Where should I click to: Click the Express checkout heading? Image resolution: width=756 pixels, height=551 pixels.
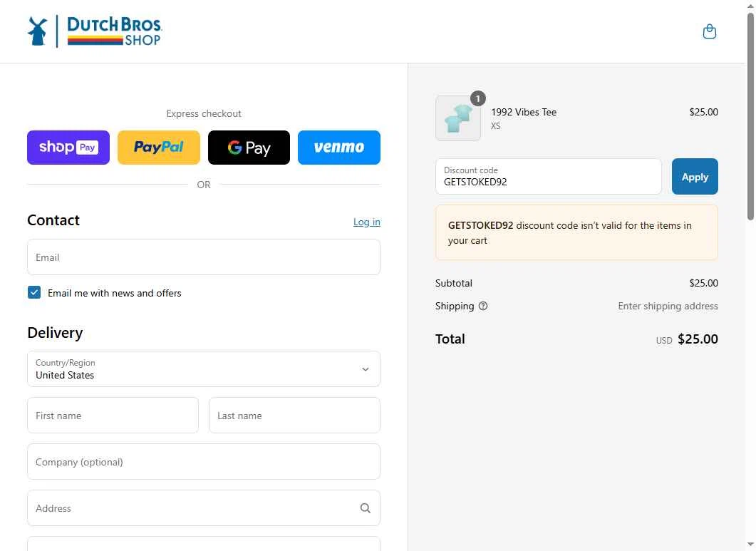tap(204, 113)
